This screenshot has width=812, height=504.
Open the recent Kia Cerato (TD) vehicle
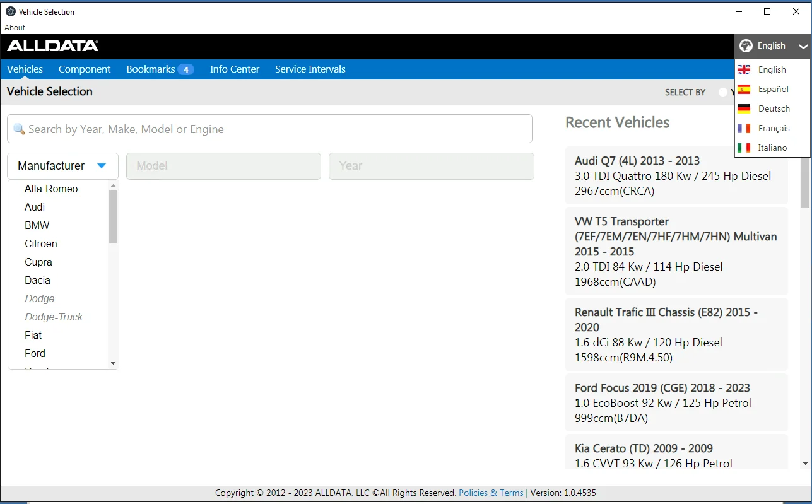(676, 452)
